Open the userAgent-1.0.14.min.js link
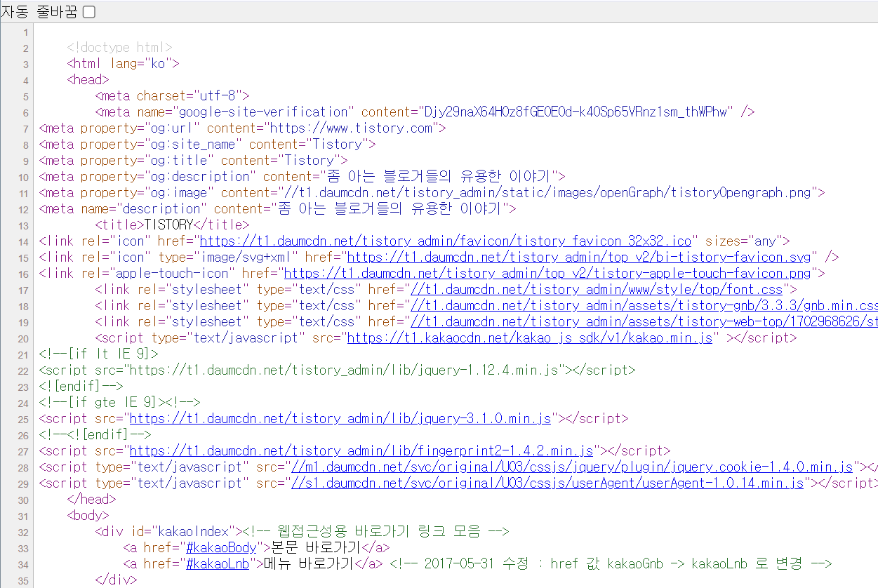This screenshot has width=878, height=588. [547, 483]
